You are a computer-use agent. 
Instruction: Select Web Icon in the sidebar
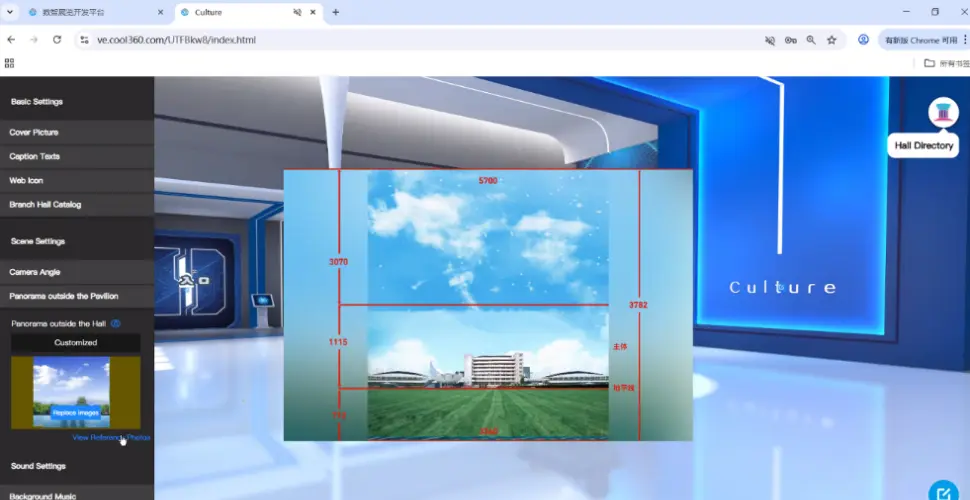77,181
